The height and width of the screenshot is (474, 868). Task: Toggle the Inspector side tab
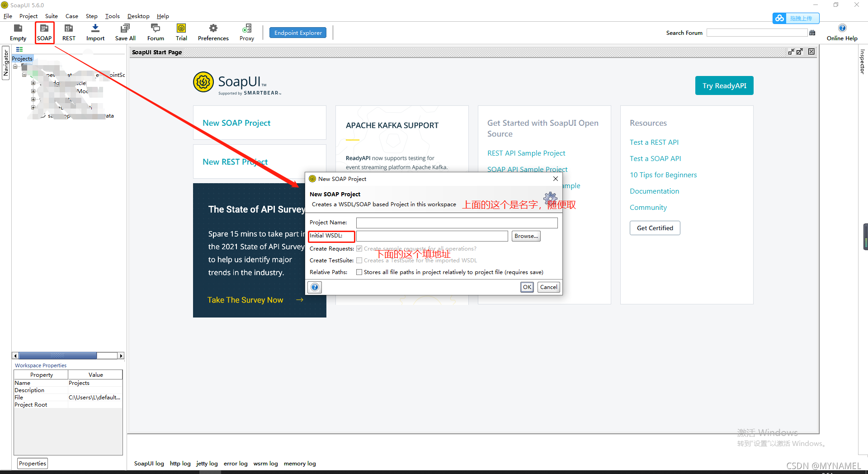tap(863, 62)
